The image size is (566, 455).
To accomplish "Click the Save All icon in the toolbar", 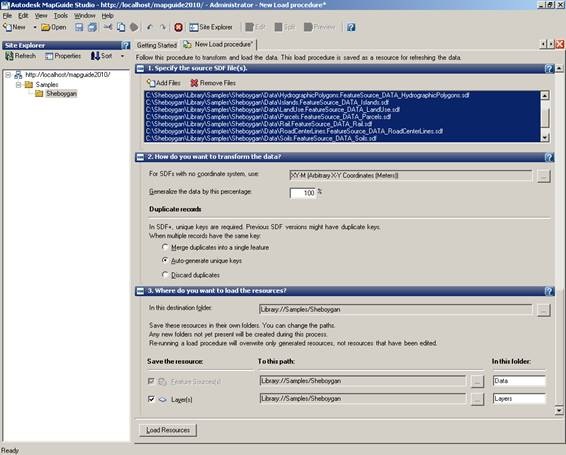I will point(92,27).
